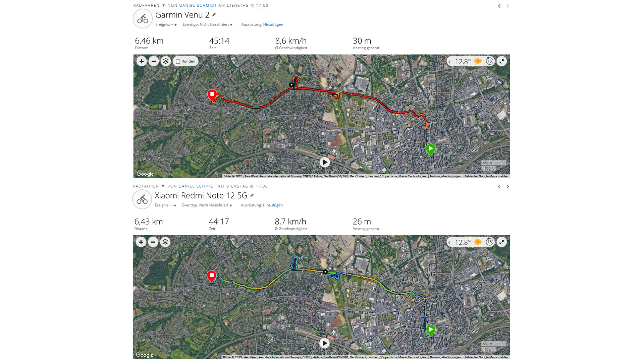Zoom out on the Garmin Venu 2 map

click(154, 61)
